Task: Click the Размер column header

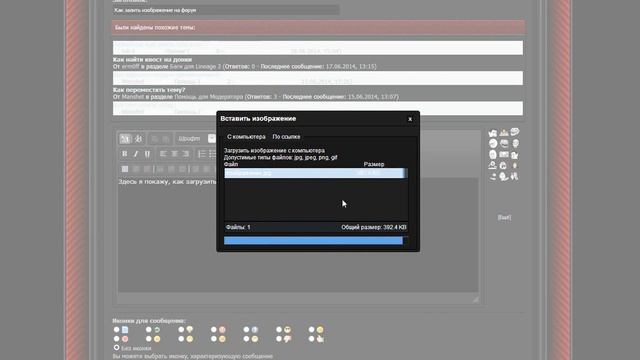Action: tap(374, 164)
